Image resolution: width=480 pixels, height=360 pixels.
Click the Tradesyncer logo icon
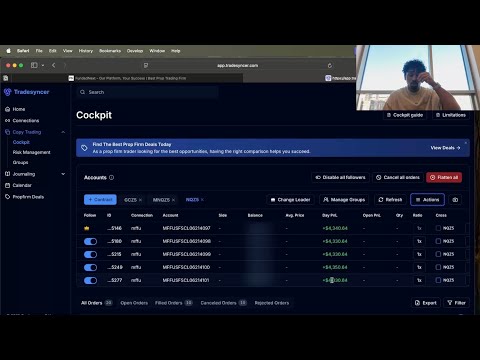(7, 92)
